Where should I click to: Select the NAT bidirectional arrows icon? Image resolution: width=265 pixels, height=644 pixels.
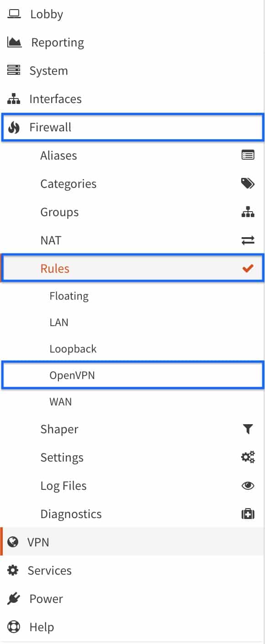[x=248, y=240]
